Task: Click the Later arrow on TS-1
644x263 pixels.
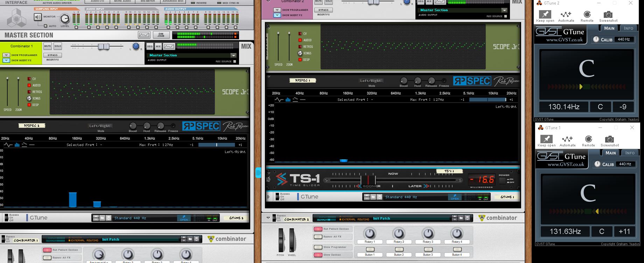Action: click(427, 186)
